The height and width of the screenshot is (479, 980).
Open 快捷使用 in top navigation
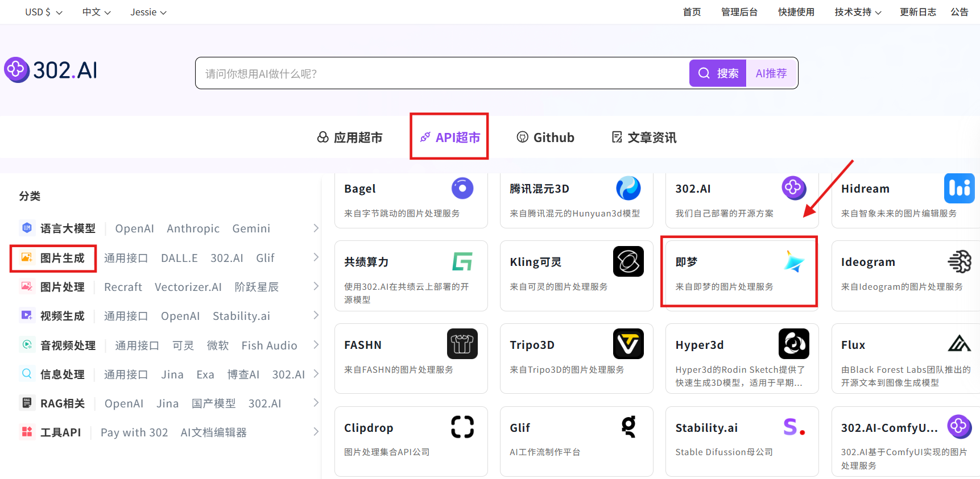click(796, 12)
